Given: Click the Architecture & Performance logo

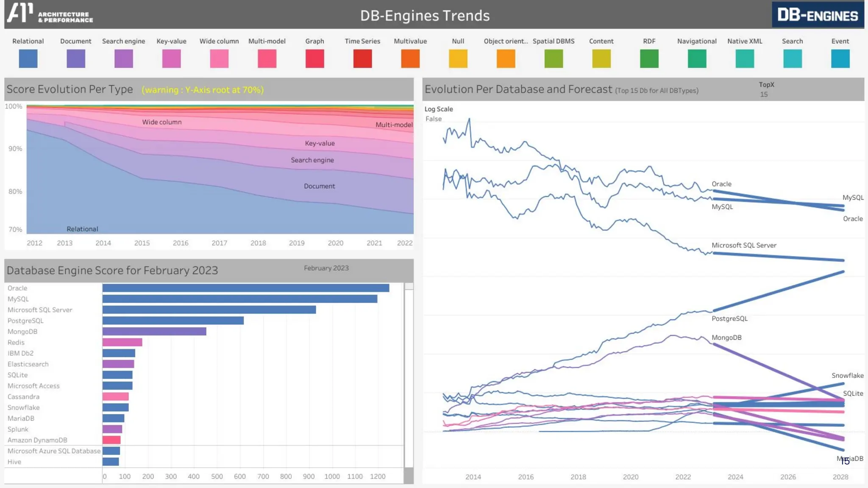Looking at the screenshot, I should click(50, 13).
